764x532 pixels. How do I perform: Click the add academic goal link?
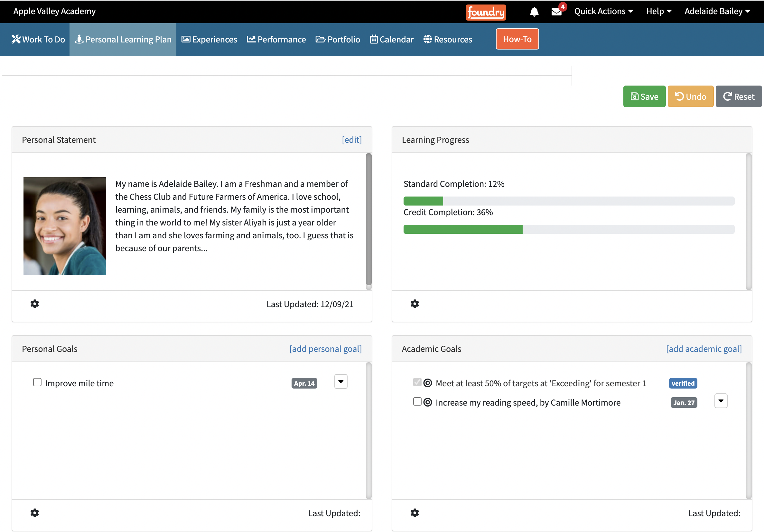click(704, 349)
